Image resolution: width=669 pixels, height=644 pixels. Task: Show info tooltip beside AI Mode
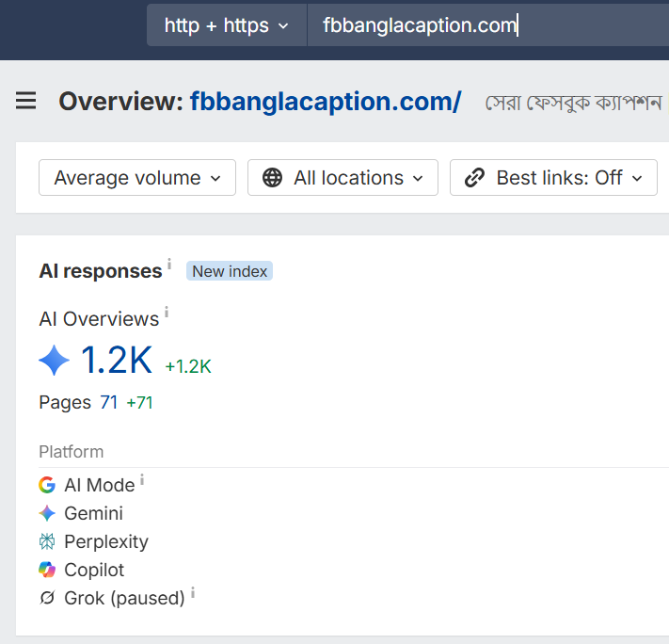click(x=142, y=480)
